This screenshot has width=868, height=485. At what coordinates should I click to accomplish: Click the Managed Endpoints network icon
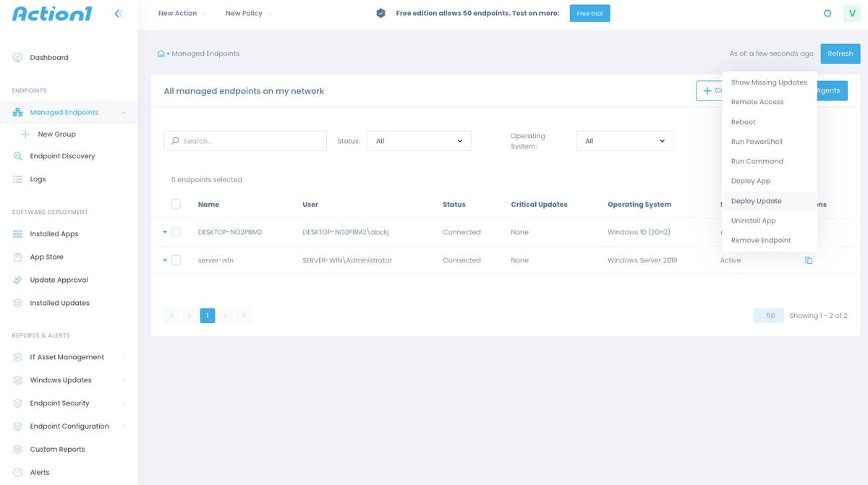click(18, 113)
